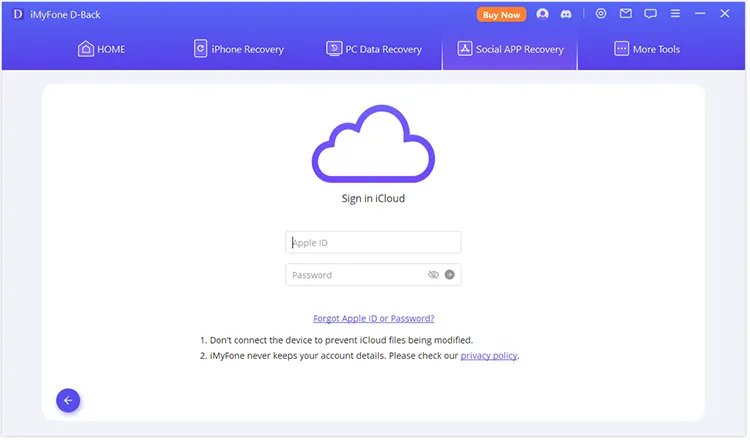
Task: Toggle password visibility eye icon
Action: coord(433,275)
